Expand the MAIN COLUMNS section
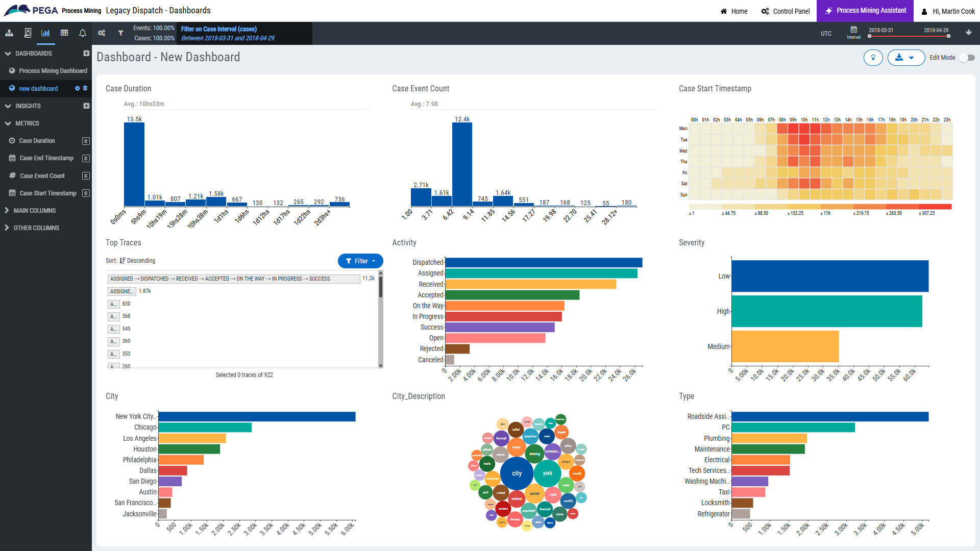The height and width of the screenshot is (551, 980). (7, 210)
